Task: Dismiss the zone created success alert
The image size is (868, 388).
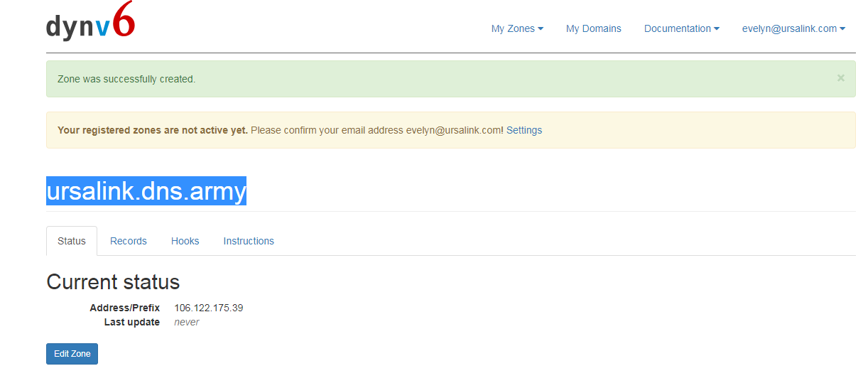Action: tap(840, 78)
